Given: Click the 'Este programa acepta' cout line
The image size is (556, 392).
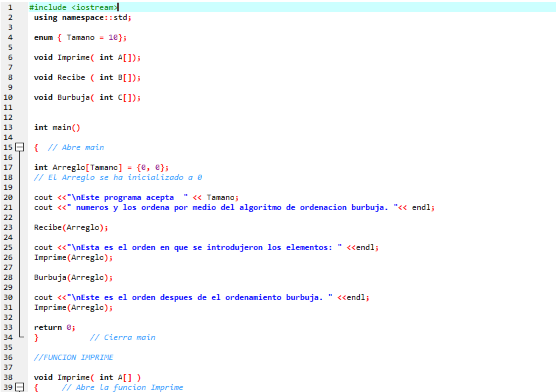Looking at the screenshot, I should pyautogui.click(x=137, y=197).
